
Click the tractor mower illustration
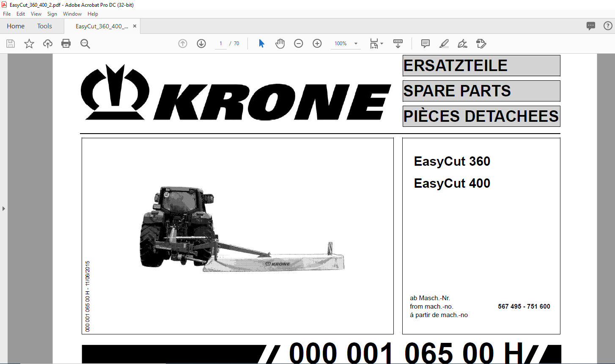click(242, 229)
